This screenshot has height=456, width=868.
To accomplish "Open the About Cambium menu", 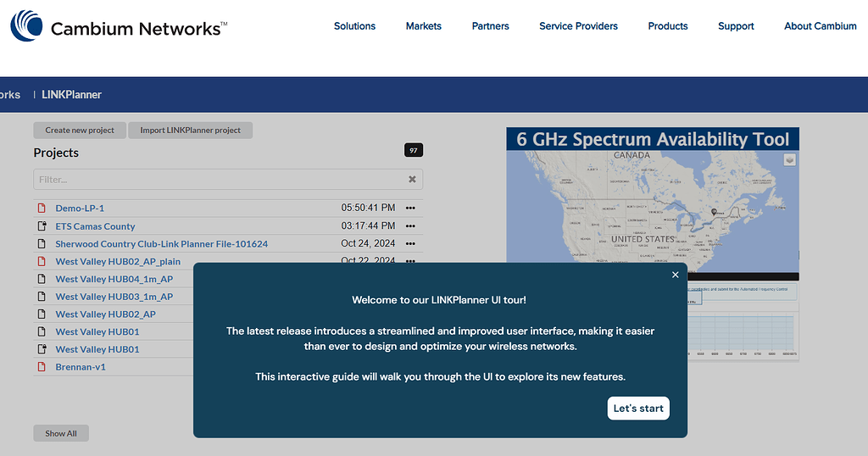I will pyautogui.click(x=820, y=26).
